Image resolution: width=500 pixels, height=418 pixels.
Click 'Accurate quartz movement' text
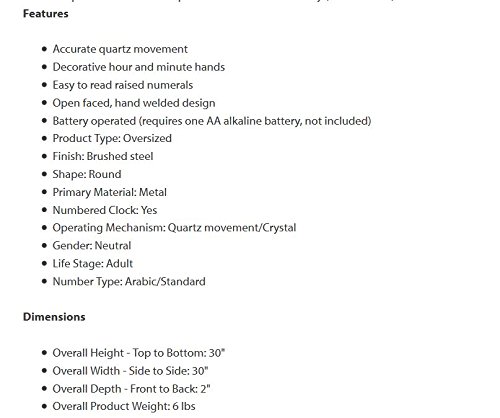coord(120,49)
